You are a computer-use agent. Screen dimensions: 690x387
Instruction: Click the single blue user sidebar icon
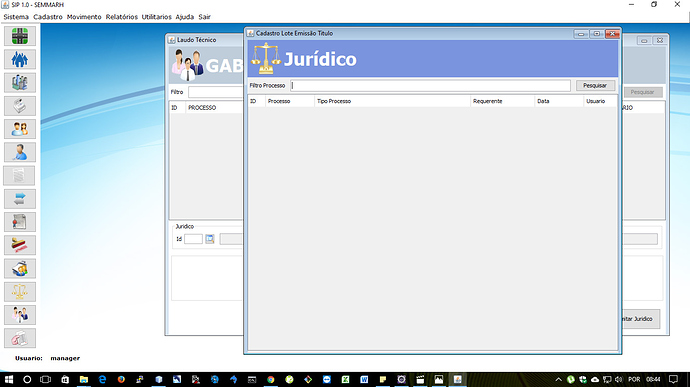20,152
